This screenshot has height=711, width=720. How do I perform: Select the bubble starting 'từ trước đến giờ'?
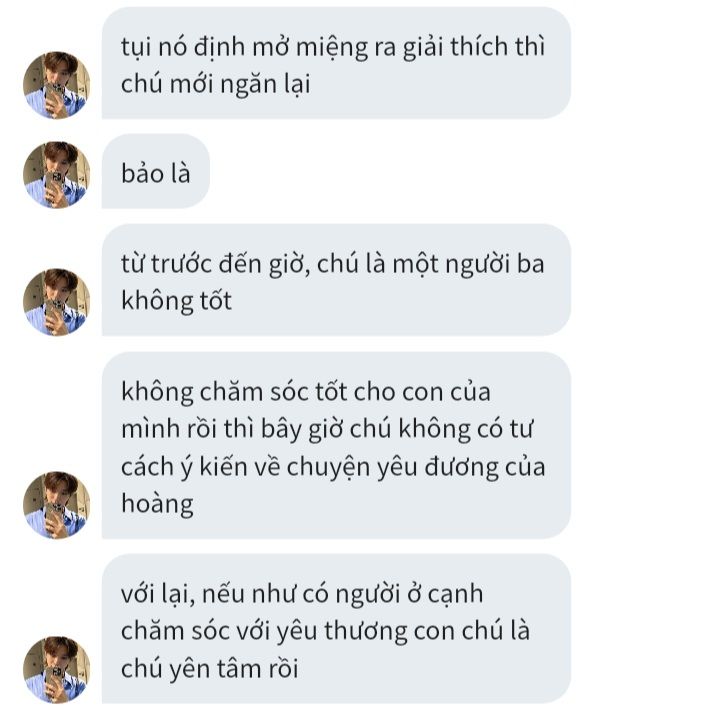pos(336,280)
